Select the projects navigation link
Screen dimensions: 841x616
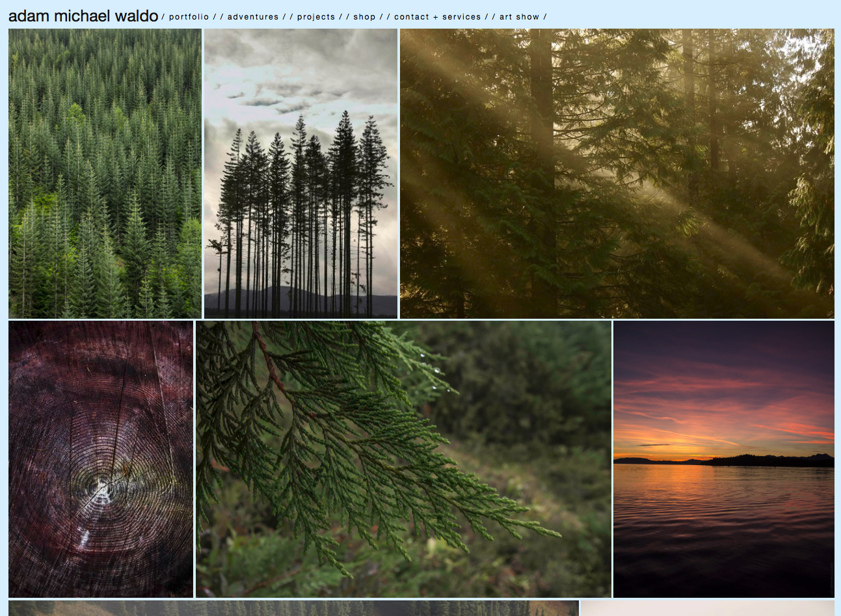316,17
